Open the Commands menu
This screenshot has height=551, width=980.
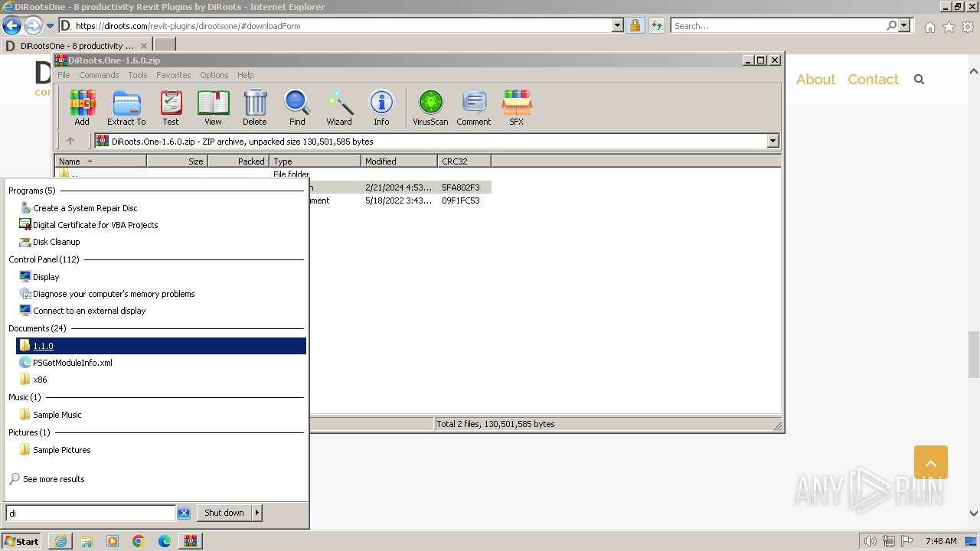point(99,75)
